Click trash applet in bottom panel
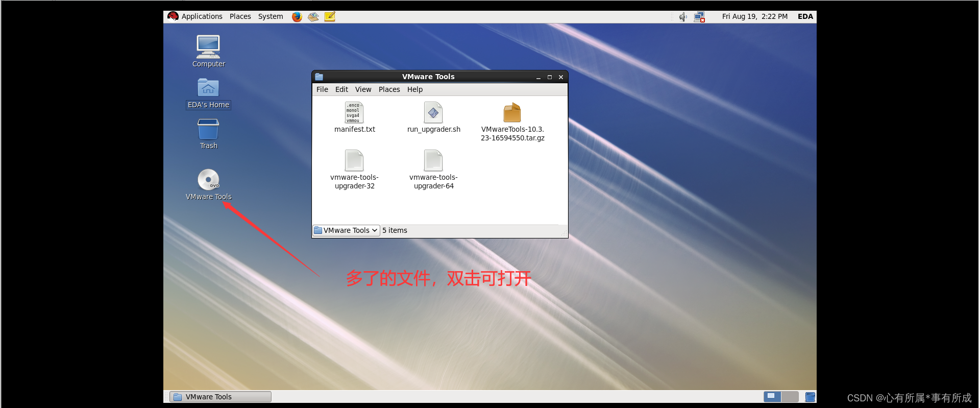Viewport: 980px width, 408px height. coord(810,397)
